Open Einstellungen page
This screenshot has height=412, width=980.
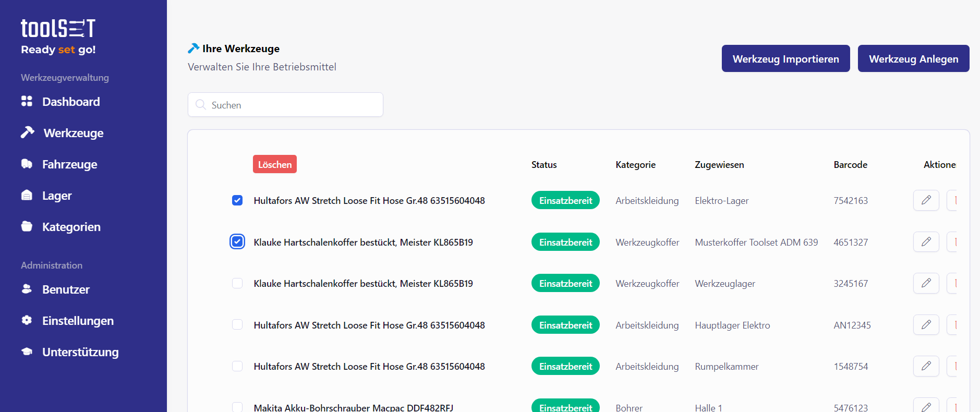click(78, 321)
